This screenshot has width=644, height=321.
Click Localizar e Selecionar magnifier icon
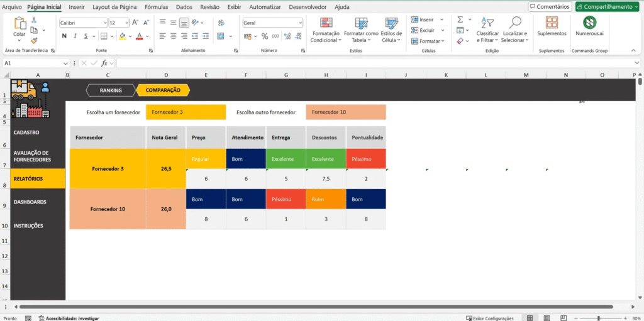(x=516, y=23)
